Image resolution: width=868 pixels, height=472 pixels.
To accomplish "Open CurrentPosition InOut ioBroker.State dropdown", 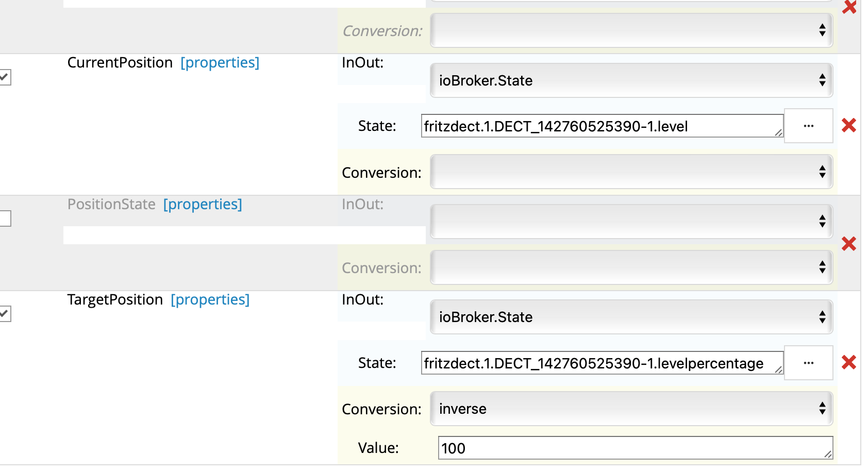I will coord(631,80).
